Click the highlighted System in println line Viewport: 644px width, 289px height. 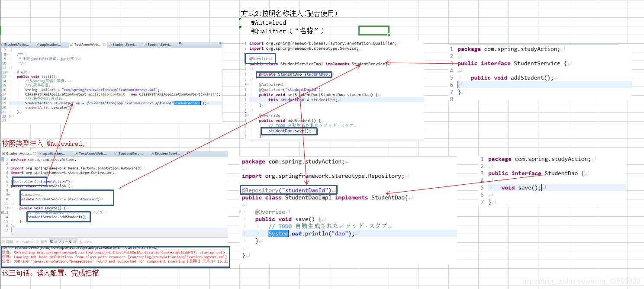pyautogui.click(x=278, y=234)
